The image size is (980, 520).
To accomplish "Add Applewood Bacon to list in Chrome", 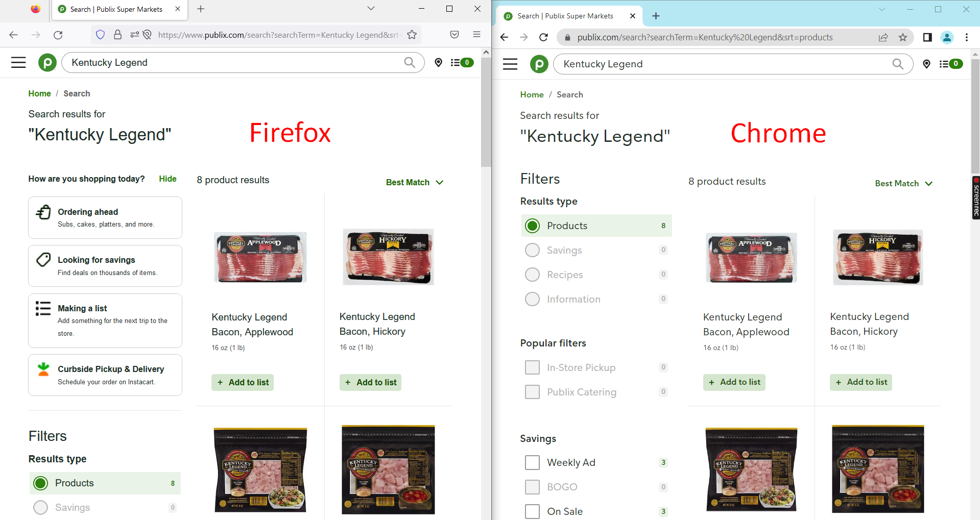I will tap(734, 382).
